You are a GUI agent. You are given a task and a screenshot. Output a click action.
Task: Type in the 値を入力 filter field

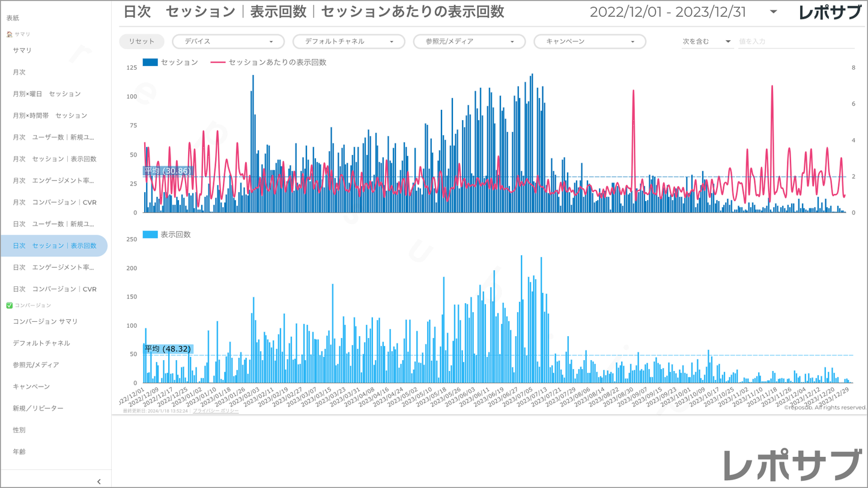pyautogui.click(x=795, y=41)
